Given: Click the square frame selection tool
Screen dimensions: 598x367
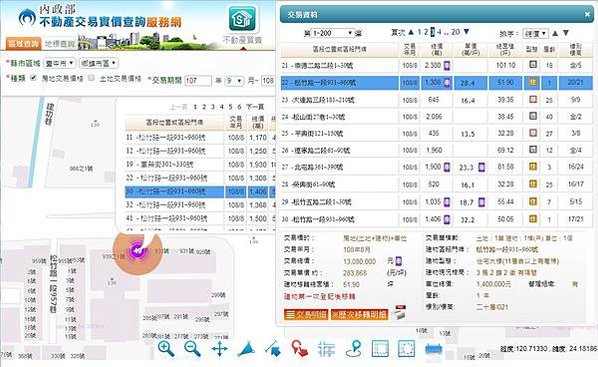Looking at the screenshot, I should 380,349.
